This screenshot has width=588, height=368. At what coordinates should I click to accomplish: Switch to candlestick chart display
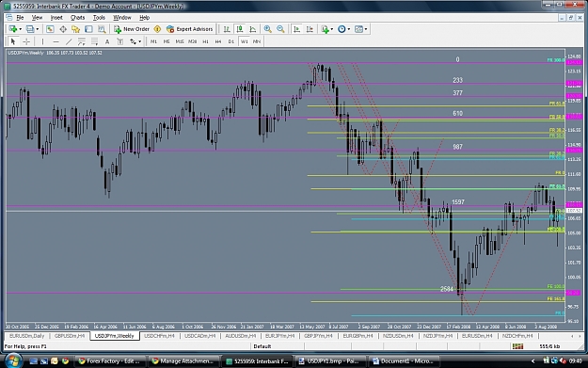pyautogui.click(x=240, y=29)
